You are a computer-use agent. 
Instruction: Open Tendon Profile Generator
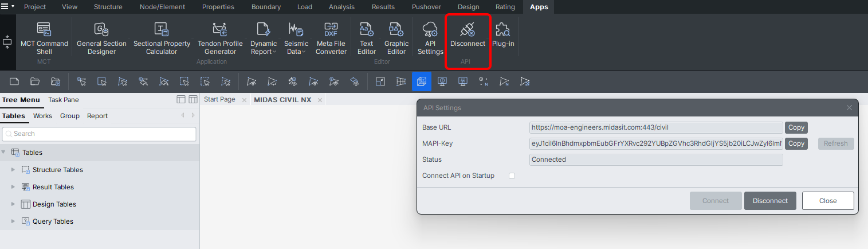click(220, 38)
